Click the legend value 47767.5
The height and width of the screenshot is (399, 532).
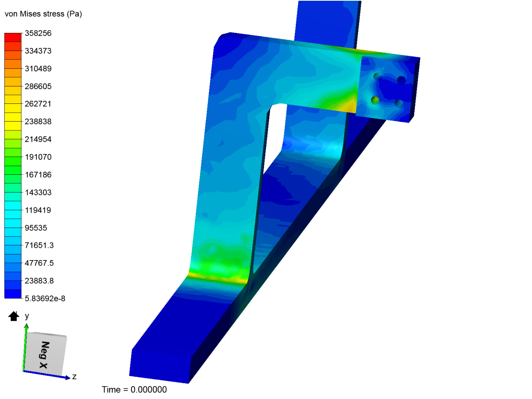[39, 263]
